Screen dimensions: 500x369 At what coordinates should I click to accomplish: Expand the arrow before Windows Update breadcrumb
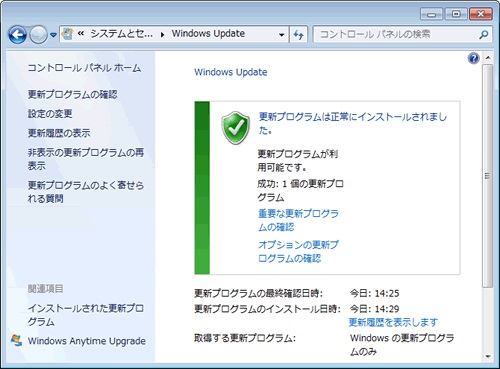(162, 34)
